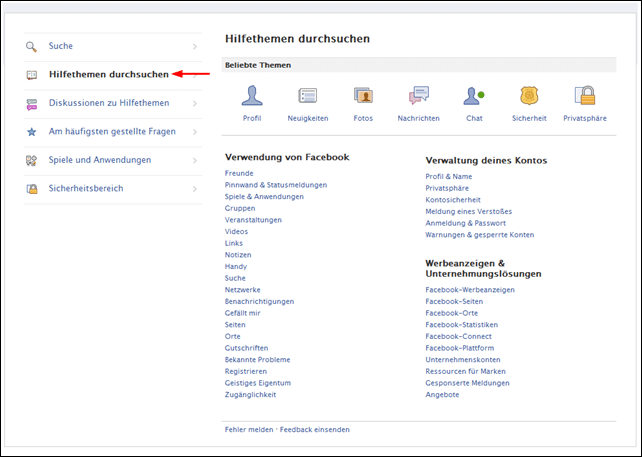Click the book icon for Hilfethemen durchsuchen
This screenshot has height=457, width=642.
pos(32,75)
